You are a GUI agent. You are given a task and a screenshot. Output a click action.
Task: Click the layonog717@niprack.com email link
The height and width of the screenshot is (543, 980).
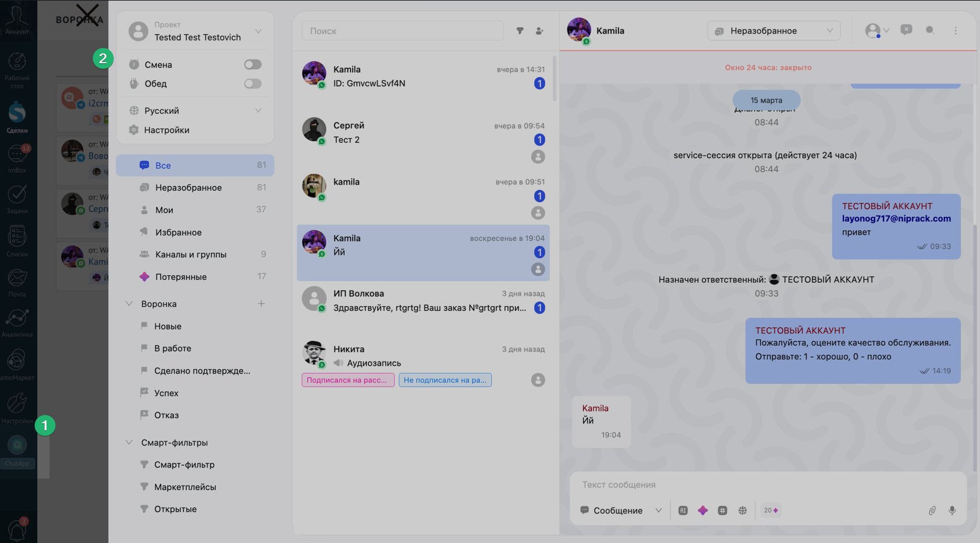[x=896, y=219]
